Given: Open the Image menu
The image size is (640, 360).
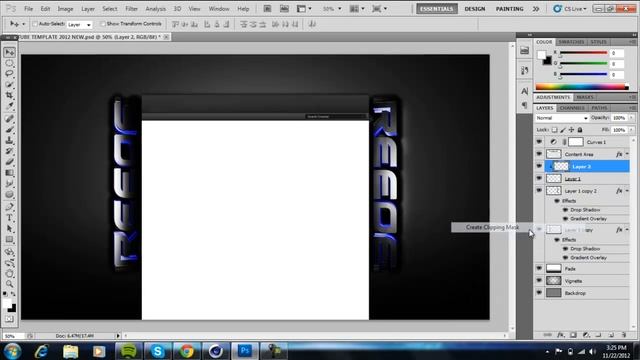Looking at the screenshot, I should (65, 9).
